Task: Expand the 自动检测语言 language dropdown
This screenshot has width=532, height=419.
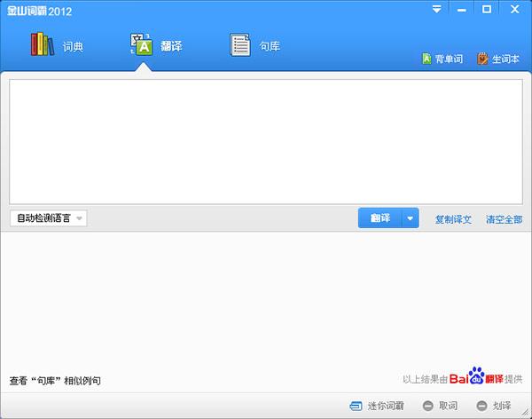Action: click(x=49, y=218)
